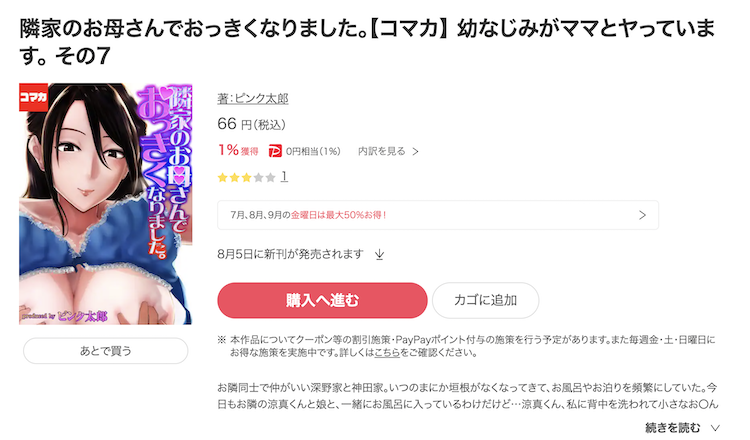Click the red PayPay logo icon
Viewport: 750px width, 440px height.
[275, 151]
